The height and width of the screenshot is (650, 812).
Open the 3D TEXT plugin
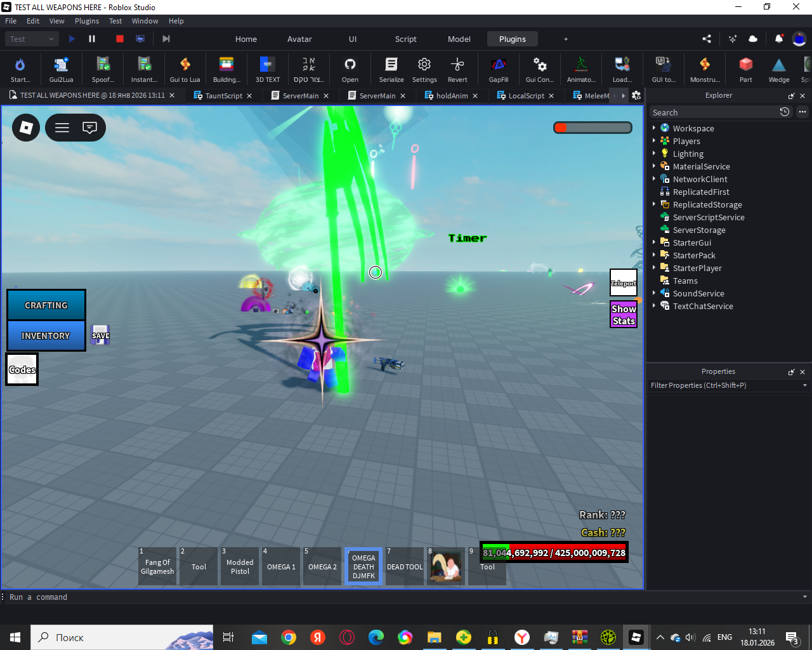(268, 69)
